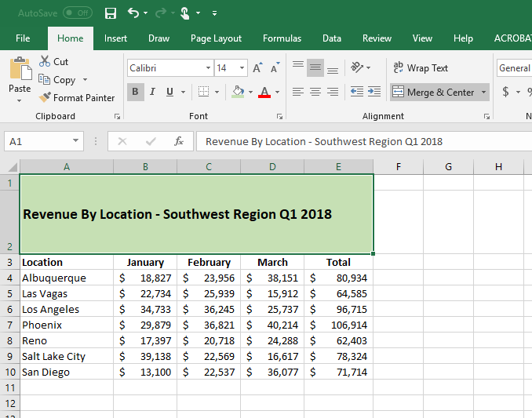Viewport: 532px width, 418px height.
Task: Open the Paste options dropdown arrow
Action: point(20,100)
